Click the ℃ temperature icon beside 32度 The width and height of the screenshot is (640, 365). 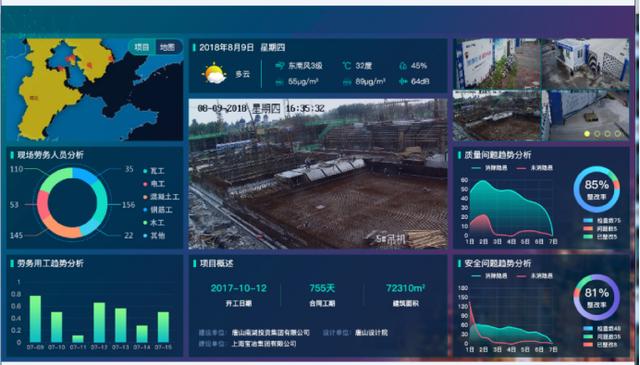point(346,66)
